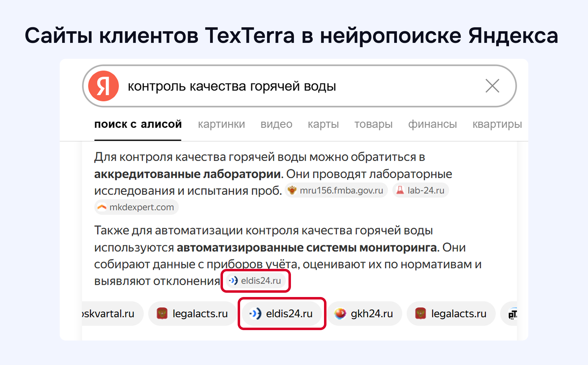Open the second legalacts.ru source chip
Viewport: 588px width, 365px height.
coord(458,314)
